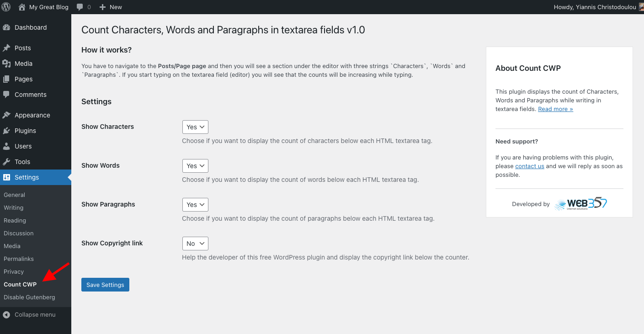Select Disable Gutenberg in Settings submenu

point(29,297)
